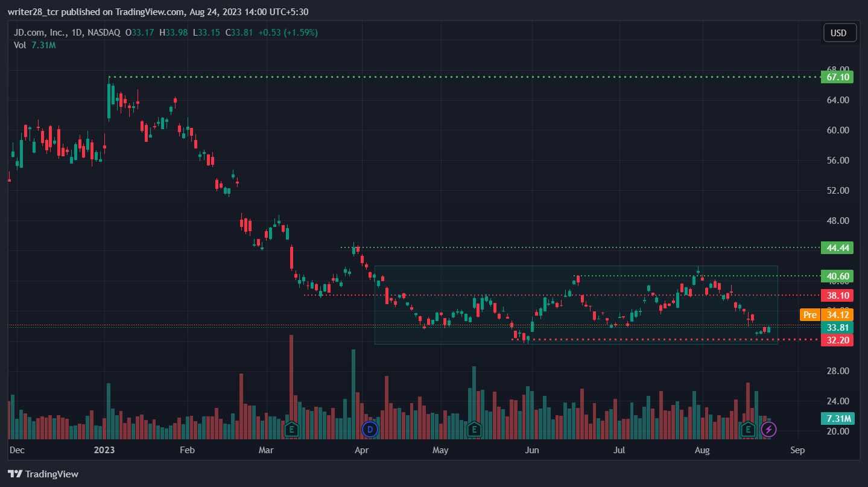
Task: Click the 28.00 price axis label
Action: click(839, 371)
